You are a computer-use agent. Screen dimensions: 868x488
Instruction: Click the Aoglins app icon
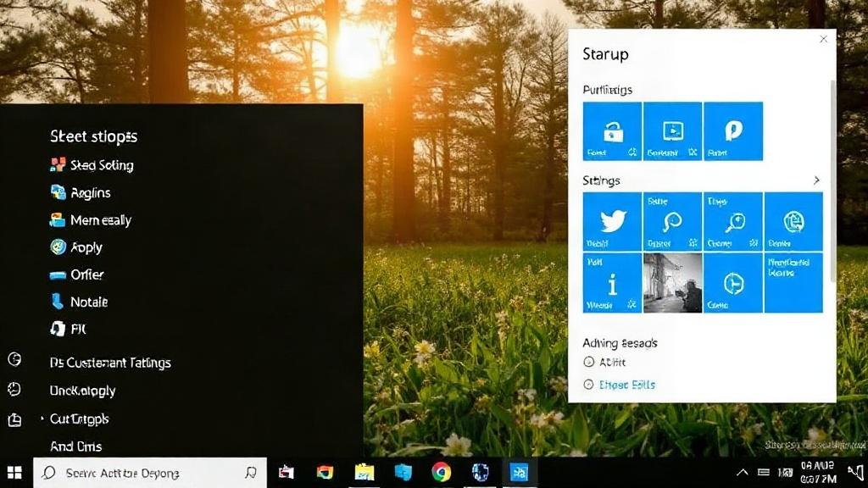(58, 192)
